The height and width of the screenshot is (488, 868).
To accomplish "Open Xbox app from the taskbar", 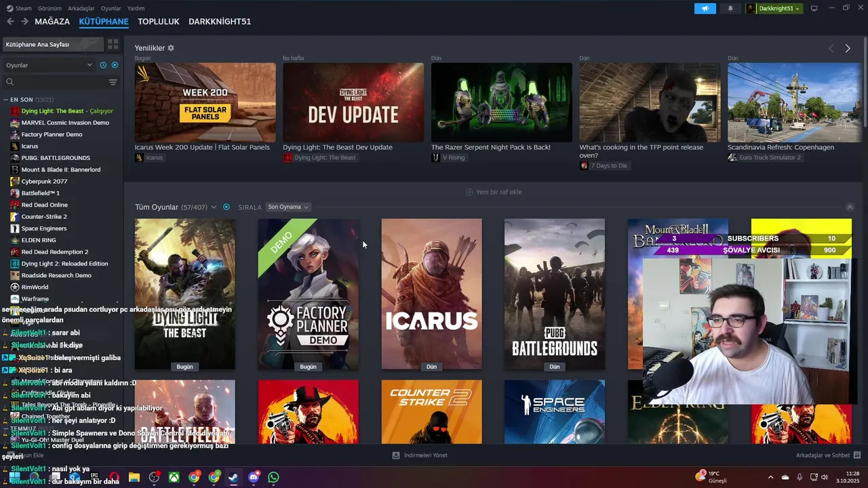I will click(x=174, y=477).
